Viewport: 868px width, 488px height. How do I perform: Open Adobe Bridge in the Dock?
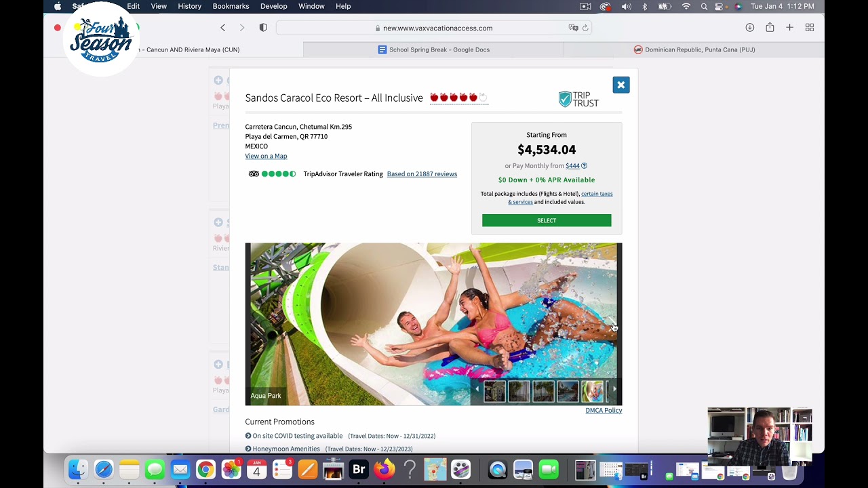359,469
